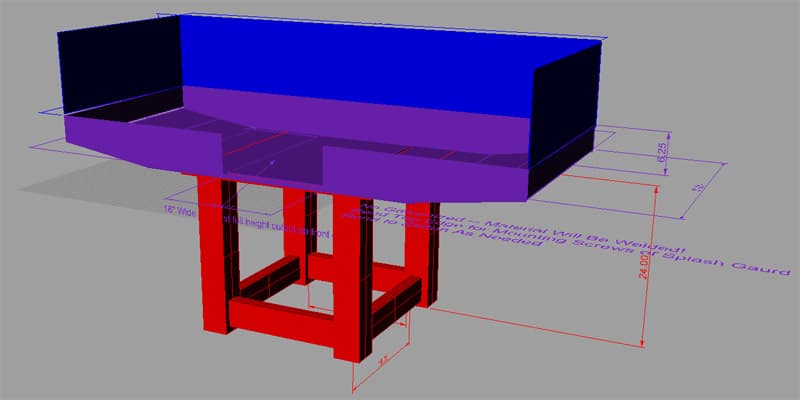
Task: Select the right lower side crossbar
Action: (x=396, y=306)
